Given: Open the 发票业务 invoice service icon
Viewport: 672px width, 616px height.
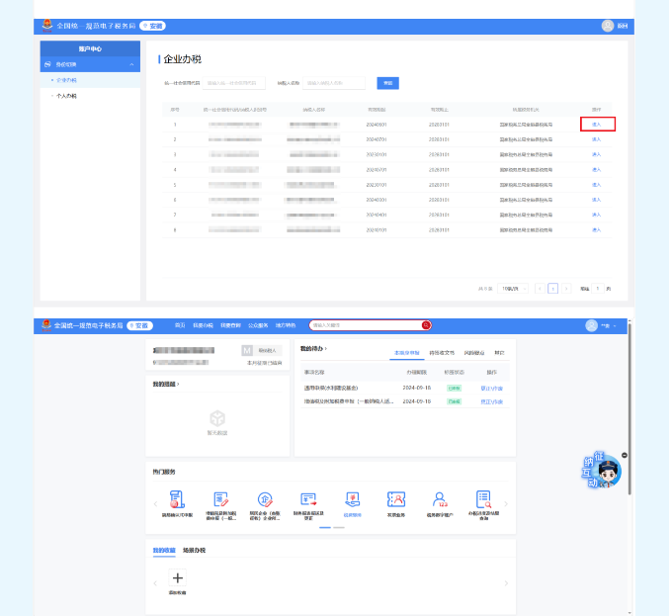Looking at the screenshot, I should (396, 500).
